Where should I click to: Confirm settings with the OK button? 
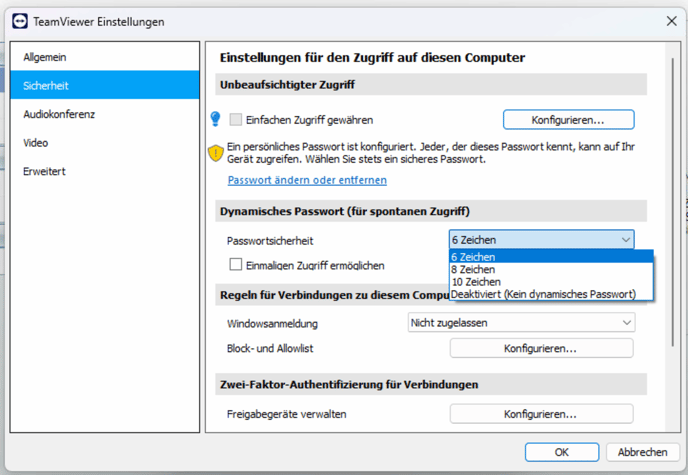(x=562, y=452)
